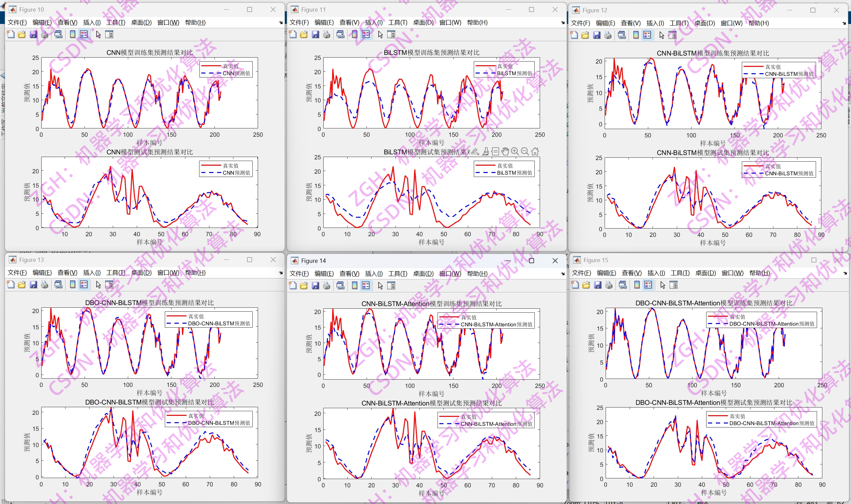Click zoom in icon on BiLSTM axes toolbar
The width and height of the screenshot is (851, 504).
pos(515,151)
